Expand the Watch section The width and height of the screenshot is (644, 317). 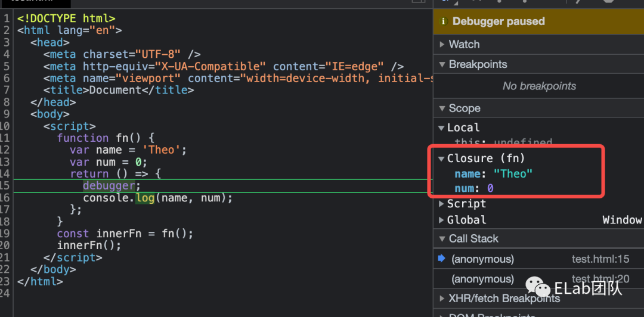point(442,44)
